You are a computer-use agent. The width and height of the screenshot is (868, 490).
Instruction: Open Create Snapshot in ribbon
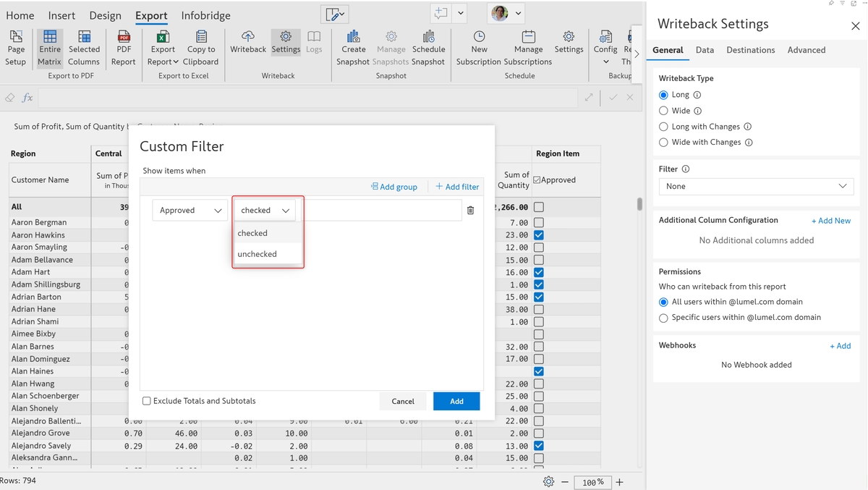point(353,37)
